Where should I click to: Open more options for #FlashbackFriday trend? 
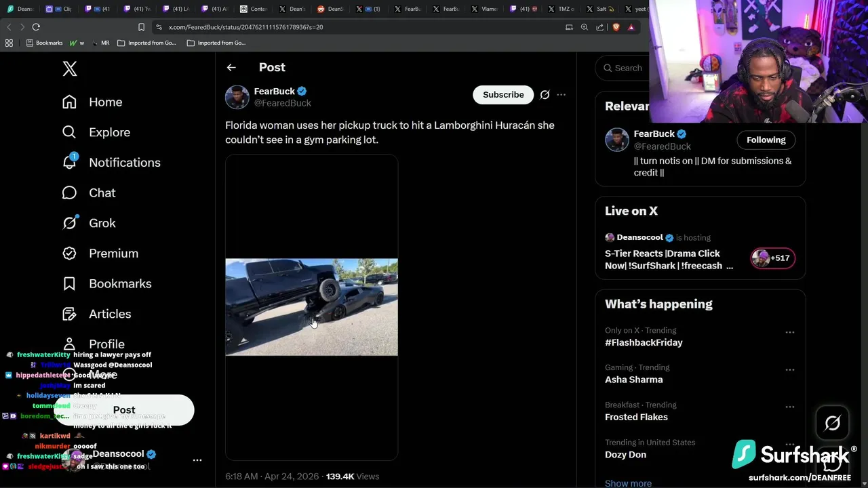pos(789,332)
